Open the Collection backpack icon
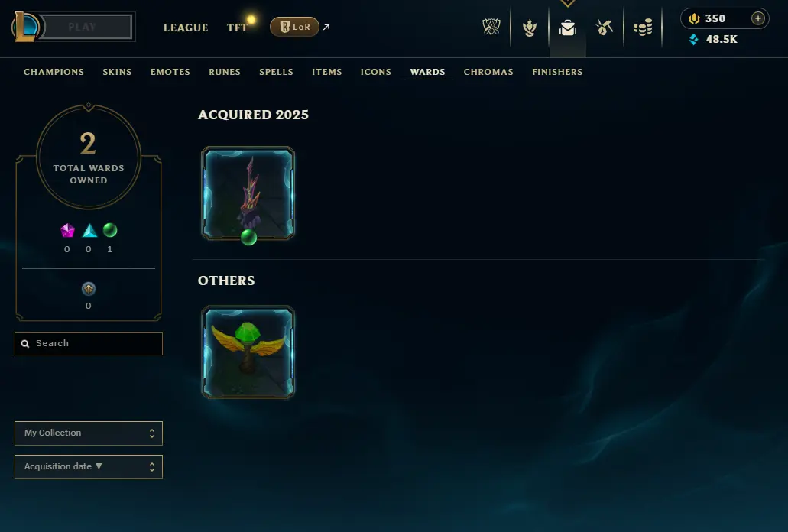The height and width of the screenshot is (532, 788). [567, 28]
